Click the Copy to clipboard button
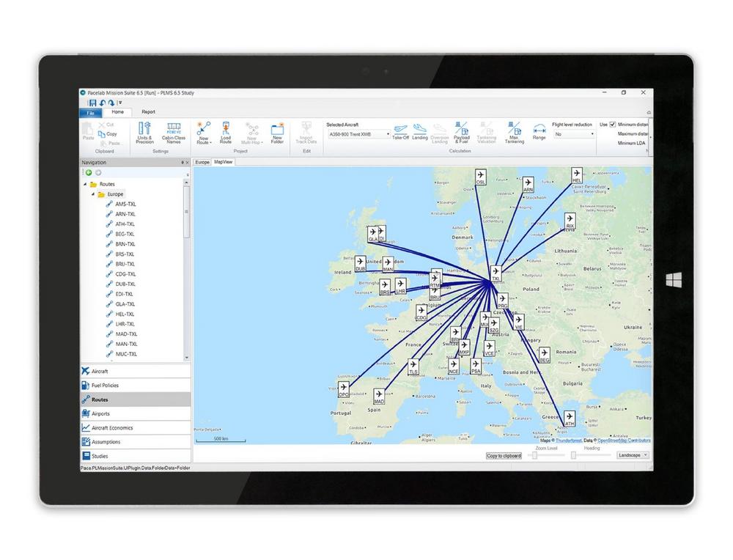Screen dimensions: 733x560 pyautogui.click(x=504, y=456)
